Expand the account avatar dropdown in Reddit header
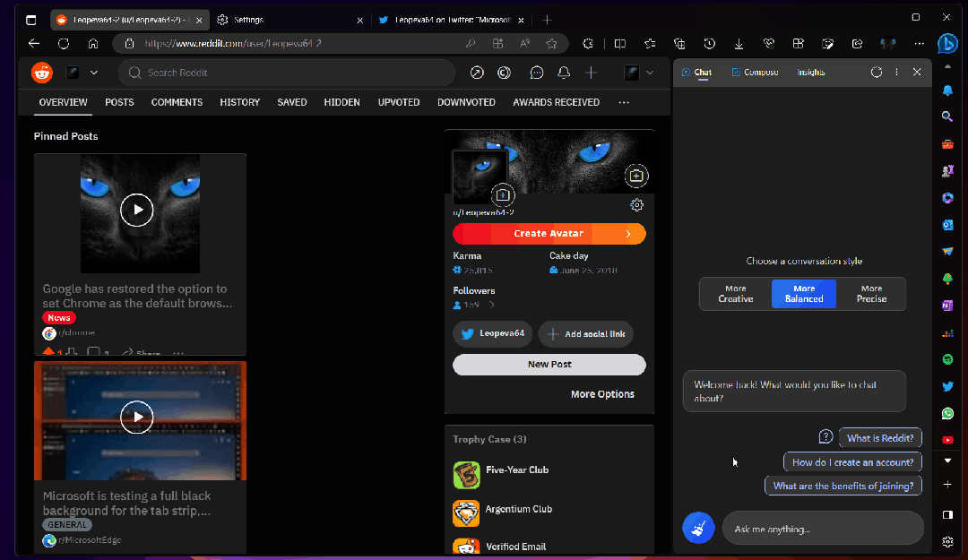The image size is (968, 560). click(x=638, y=73)
